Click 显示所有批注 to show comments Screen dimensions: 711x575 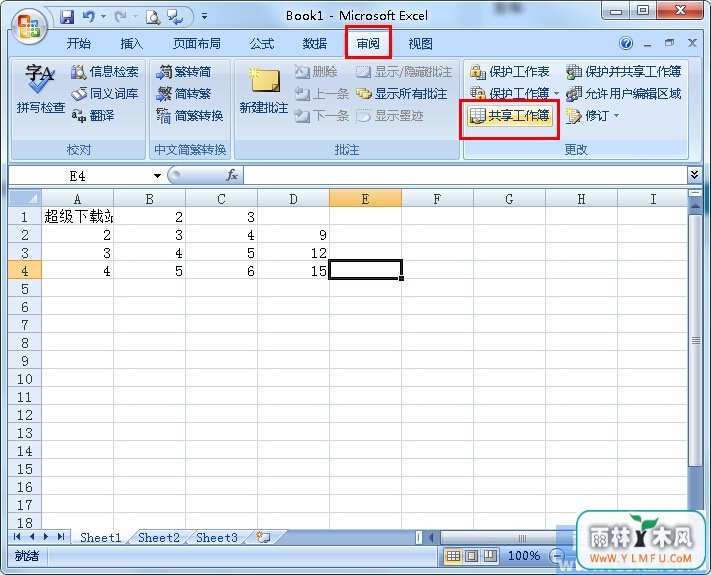coord(402,94)
